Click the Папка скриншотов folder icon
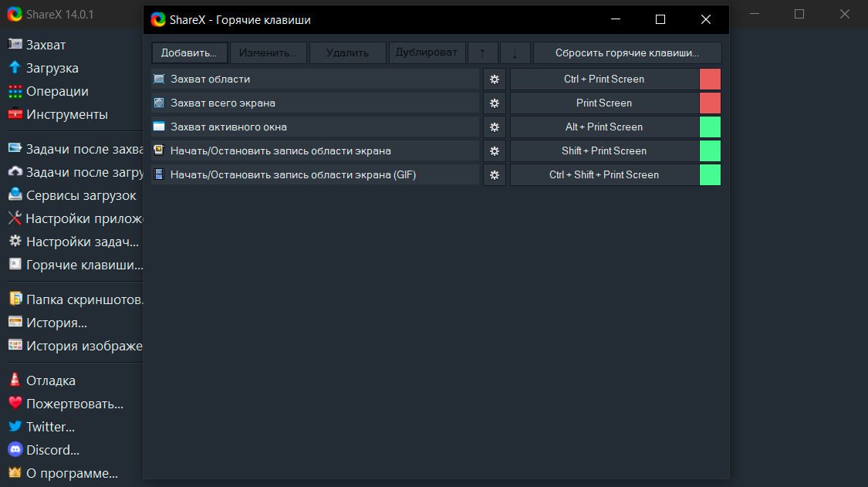Image resolution: width=868 pixels, height=487 pixels. pyautogui.click(x=15, y=299)
